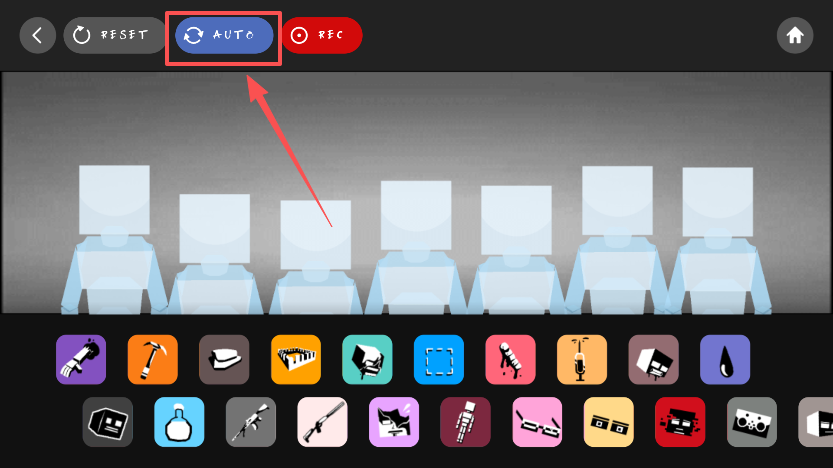Select the shotgun icon on pink tile
This screenshot has width=833, height=468.
322,422
